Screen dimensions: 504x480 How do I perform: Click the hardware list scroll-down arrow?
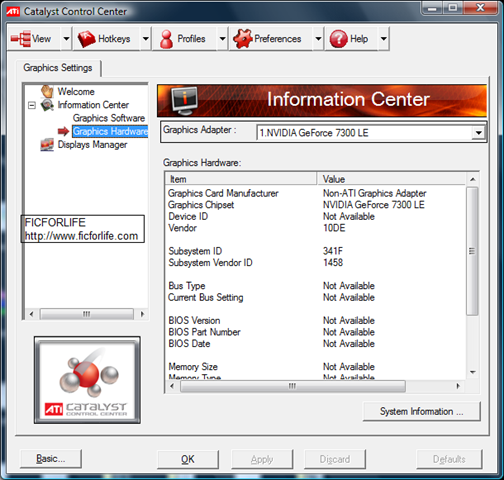click(472, 372)
